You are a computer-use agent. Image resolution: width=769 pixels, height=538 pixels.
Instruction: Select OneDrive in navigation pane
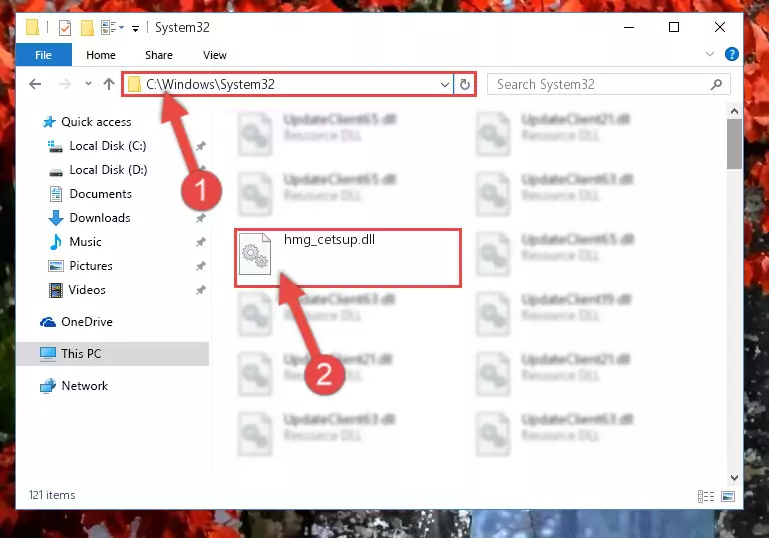click(86, 322)
